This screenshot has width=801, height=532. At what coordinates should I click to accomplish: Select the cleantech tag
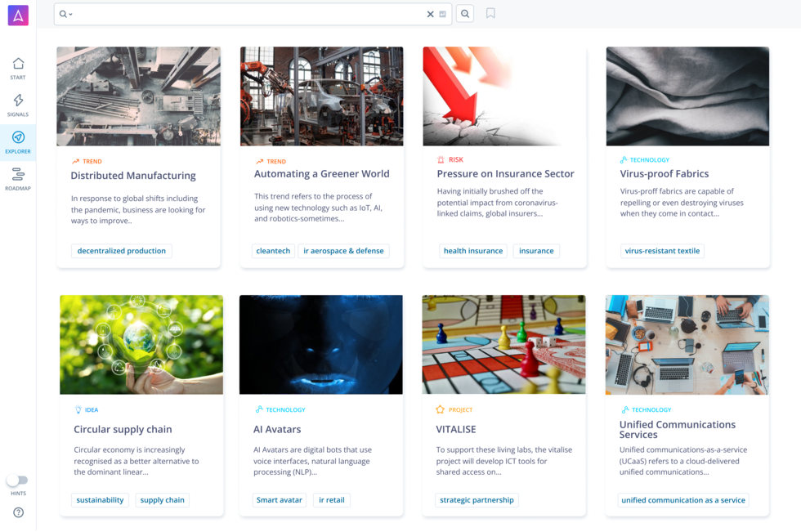point(273,251)
